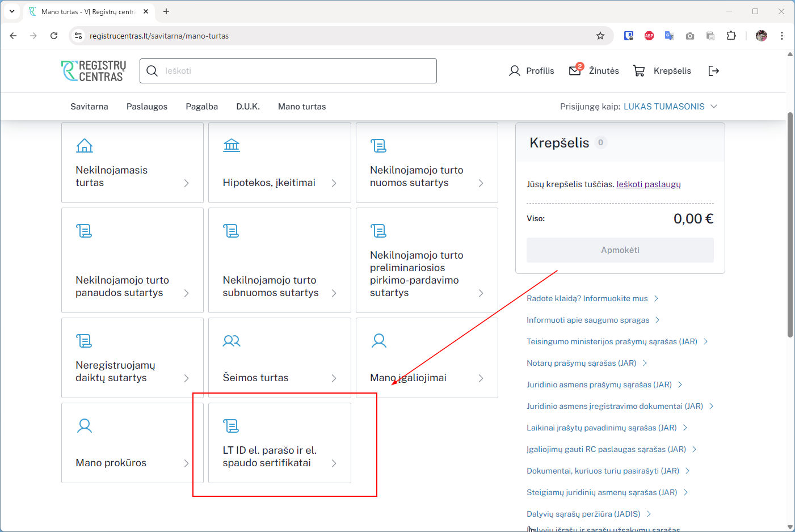Open LT ID el. parašo sertifikatai card

point(279,443)
